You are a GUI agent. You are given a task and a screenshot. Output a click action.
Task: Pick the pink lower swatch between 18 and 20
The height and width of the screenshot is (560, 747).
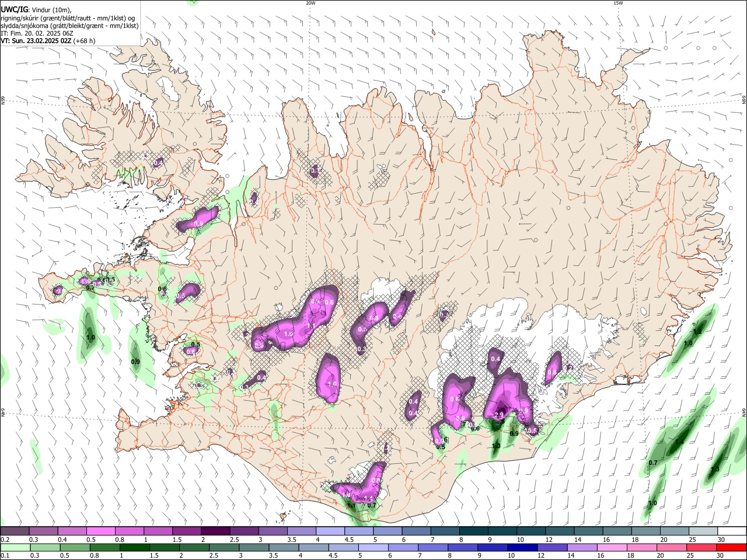coord(641,547)
